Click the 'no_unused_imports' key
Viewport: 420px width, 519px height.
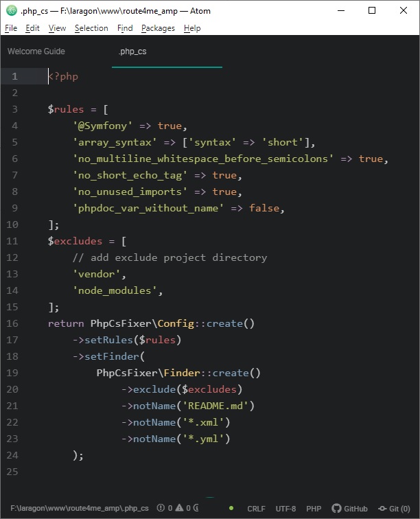click(130, 192)
